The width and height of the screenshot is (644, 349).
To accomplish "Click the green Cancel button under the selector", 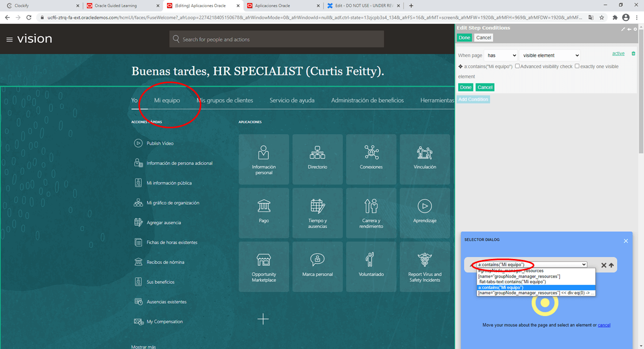I will 485,87.
